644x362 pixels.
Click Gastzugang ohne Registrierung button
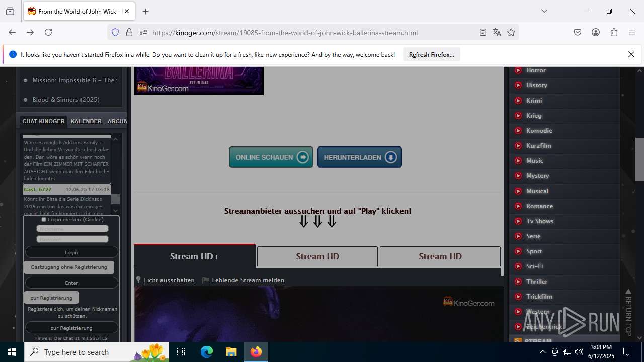(69, 267)
